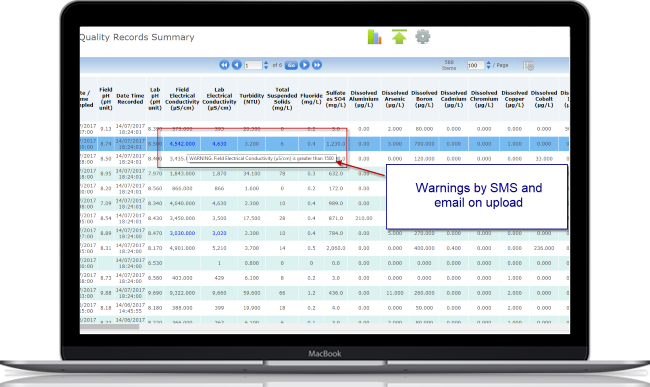The image size is (650, 387).
Task: Sort by Dissolved Chromium column header
Action: click(x=484, y=99)
